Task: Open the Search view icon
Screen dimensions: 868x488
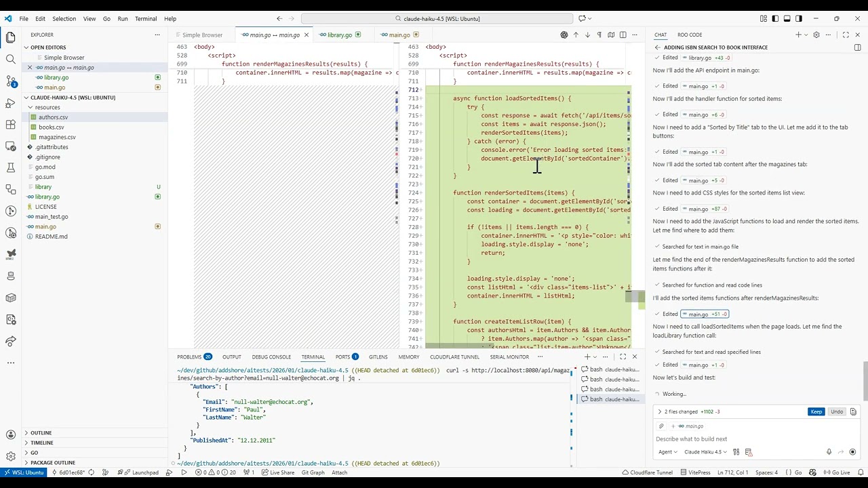Action: pyautogui.click(x=10, y=59)
